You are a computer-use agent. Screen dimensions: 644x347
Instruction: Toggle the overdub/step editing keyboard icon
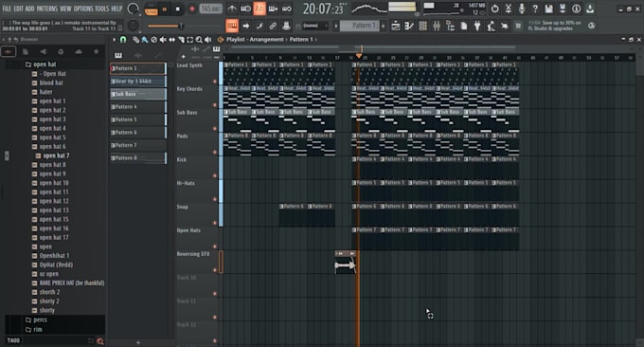(273, 9)
